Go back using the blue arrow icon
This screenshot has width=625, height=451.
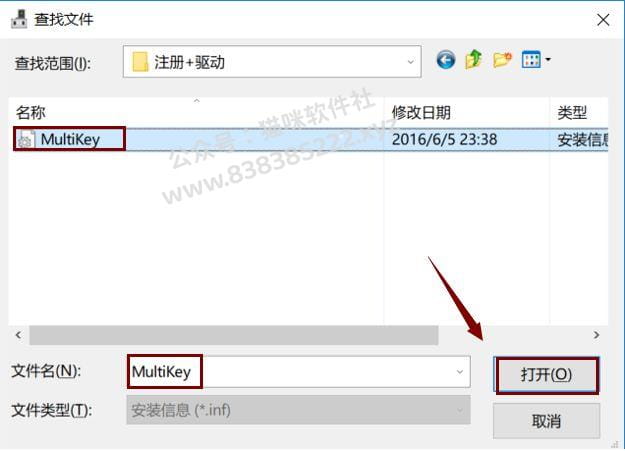446,60
